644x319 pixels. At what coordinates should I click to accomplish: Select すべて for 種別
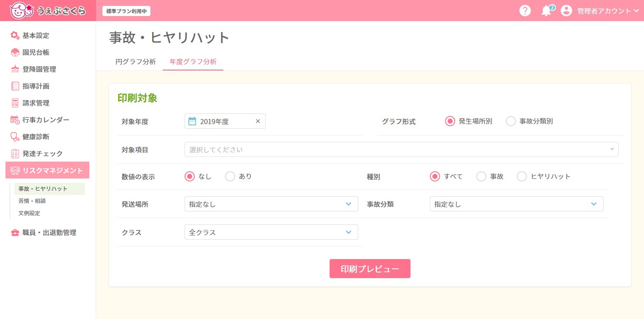435,176
